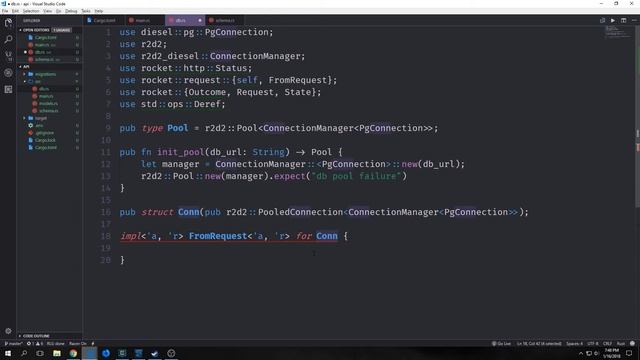Click the lightning icon in status bar
Screen dimensions: 640x360
93,343
